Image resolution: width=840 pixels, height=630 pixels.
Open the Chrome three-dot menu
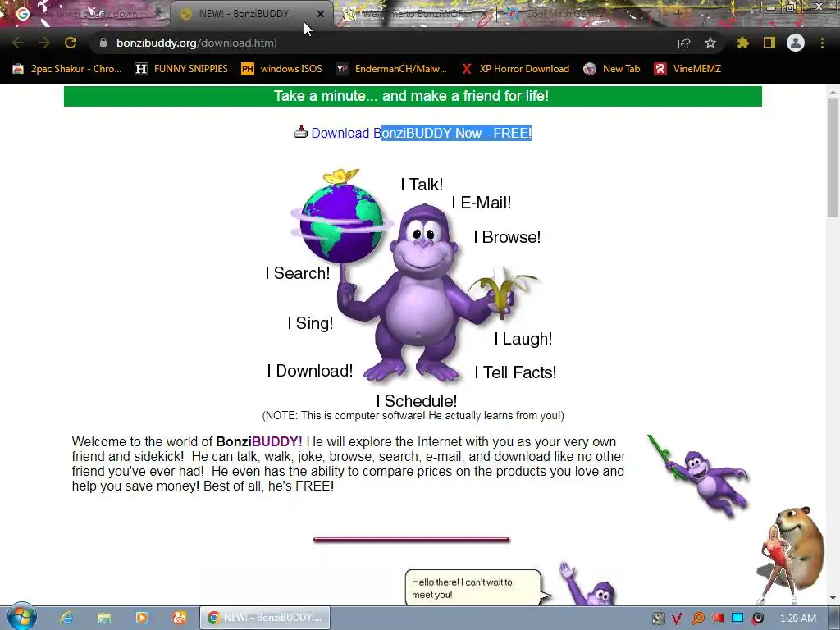(822, 43)
